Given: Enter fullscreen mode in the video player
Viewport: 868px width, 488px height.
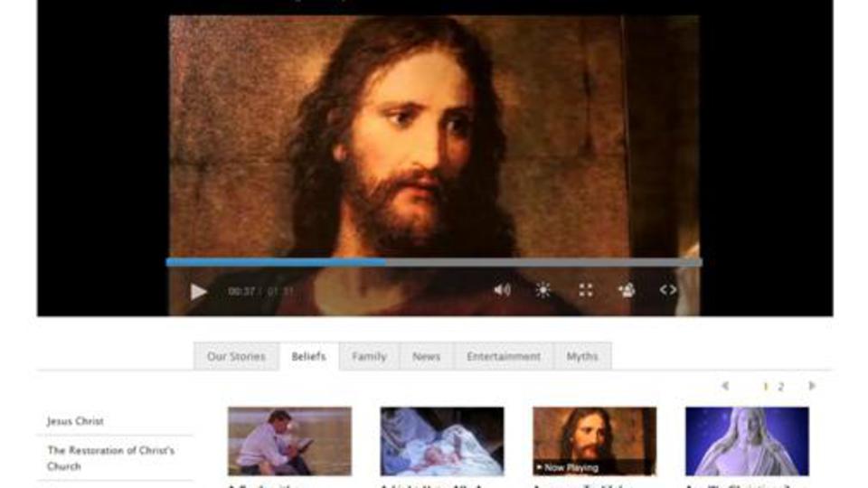Looking at the screenshot, I should pos(586,290).
